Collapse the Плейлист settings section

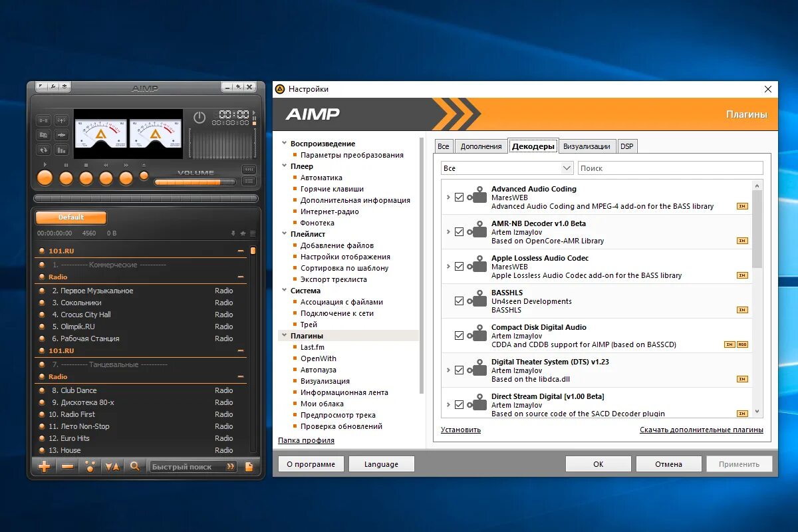[284, 234]
